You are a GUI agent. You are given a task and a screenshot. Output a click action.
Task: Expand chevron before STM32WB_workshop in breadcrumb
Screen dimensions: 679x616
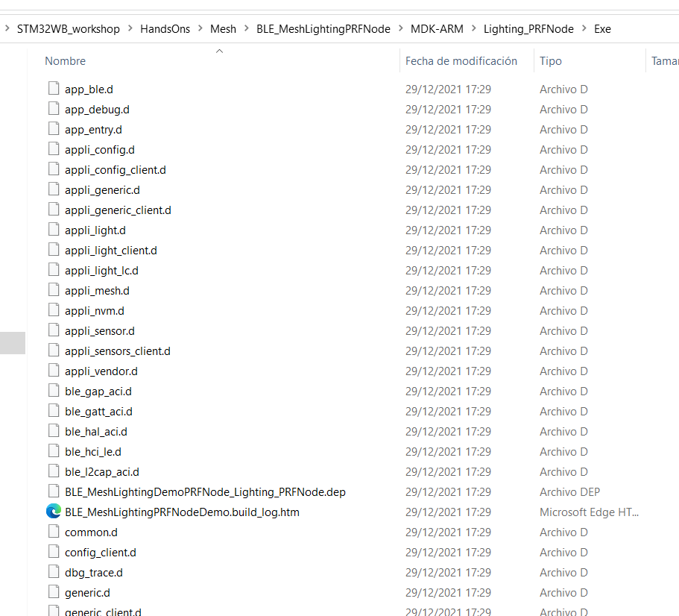(x=7, y=28)
